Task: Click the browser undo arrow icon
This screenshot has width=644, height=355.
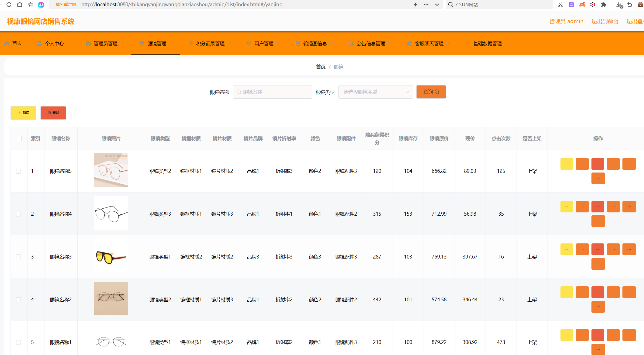Action: [x=630, y=5]
